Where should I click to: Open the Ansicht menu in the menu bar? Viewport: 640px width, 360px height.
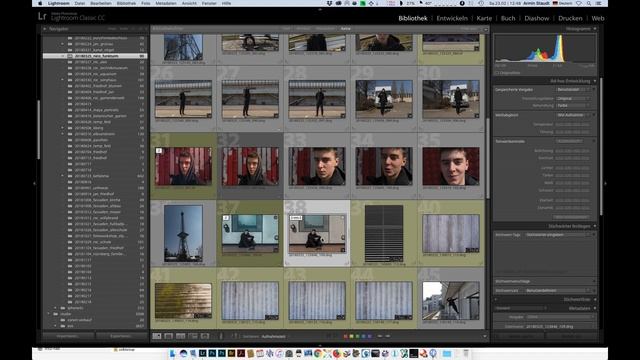click(189, 3)
